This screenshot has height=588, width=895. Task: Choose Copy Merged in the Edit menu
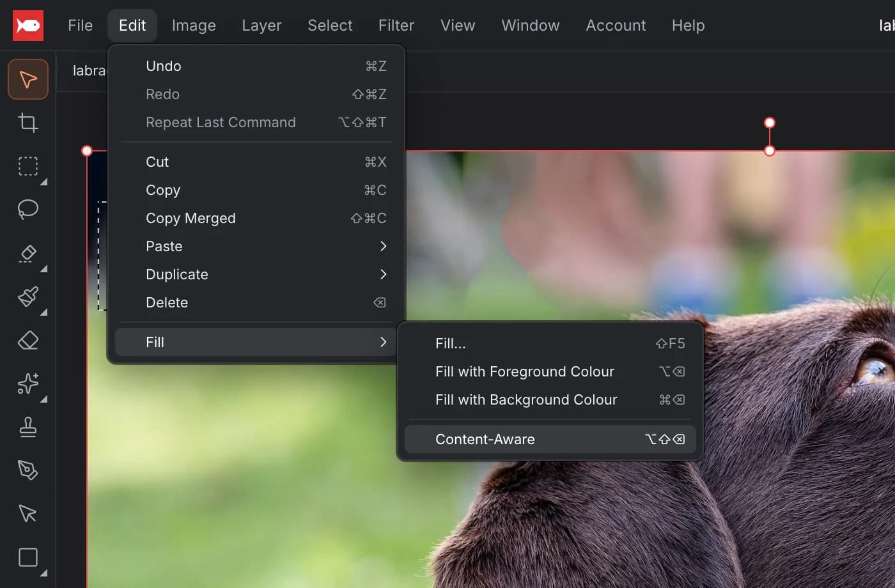[256, 218]
